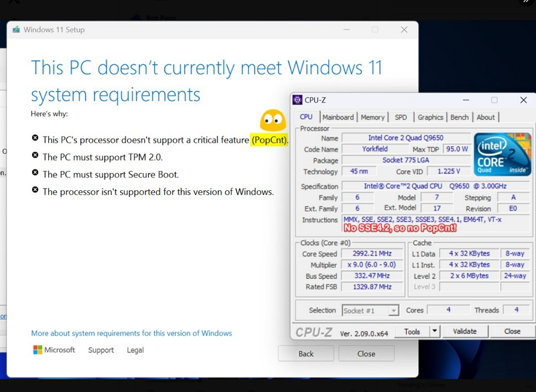Click the Bus Speed value 332.47 MHz

(x=373, y=276)
